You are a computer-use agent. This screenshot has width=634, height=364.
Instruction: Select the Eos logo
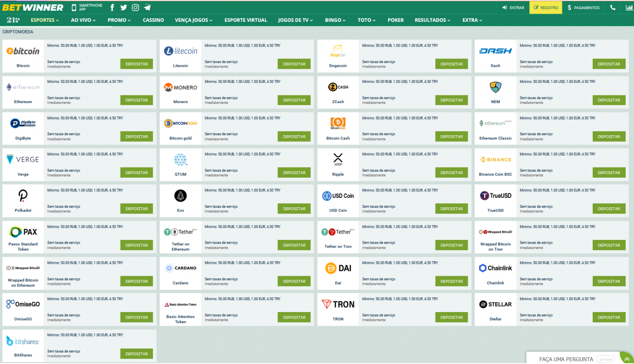tap(180, 196)
